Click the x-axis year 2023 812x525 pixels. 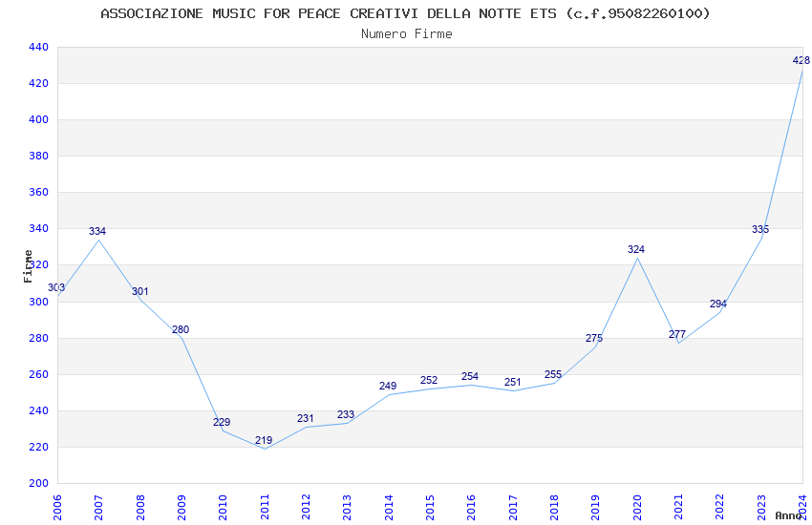(761, 507)
